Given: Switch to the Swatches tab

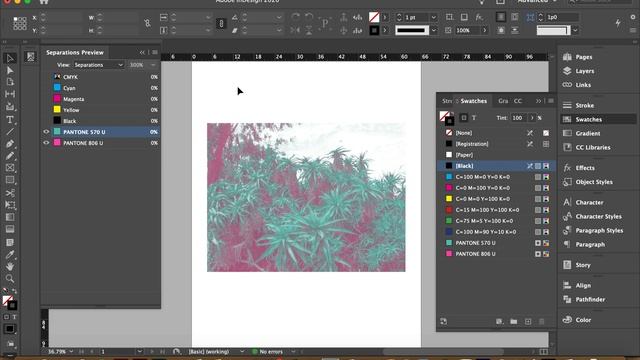Looking at the screenshot, I should tap(473, 101).
